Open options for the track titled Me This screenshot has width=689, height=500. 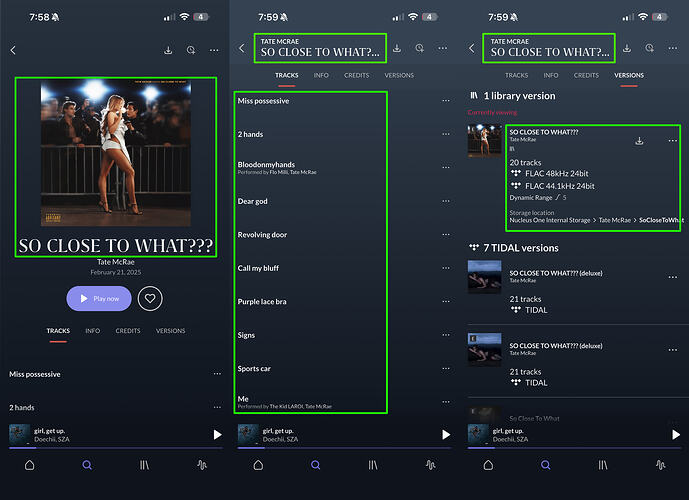coord(446,402)
